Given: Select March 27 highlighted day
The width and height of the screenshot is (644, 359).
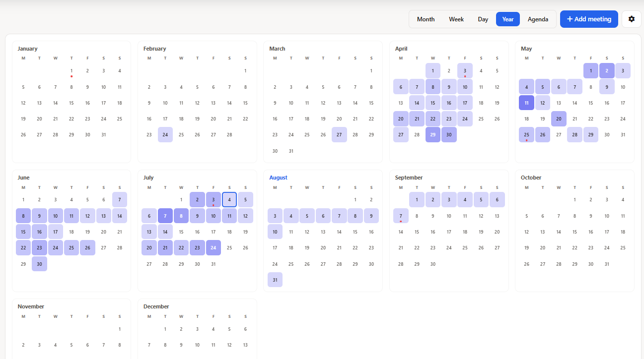Looking at the screenshot, I should coord(339,135).
